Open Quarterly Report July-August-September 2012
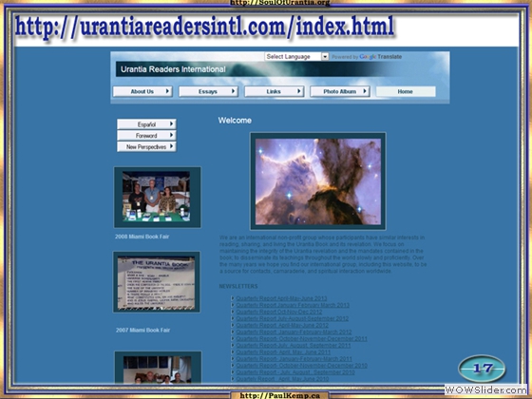The width and height of the screenshot is (532, 399). point(293,318)
